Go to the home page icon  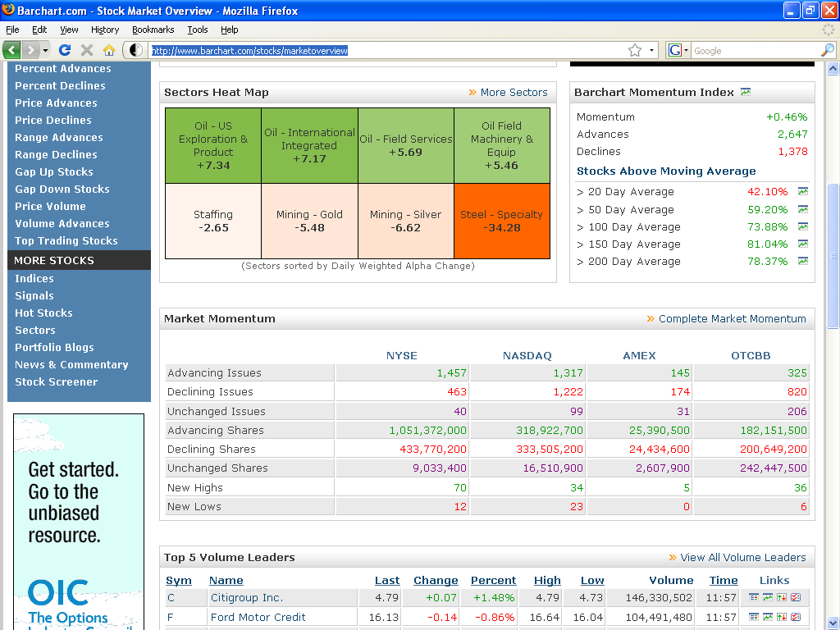(109, 50)
